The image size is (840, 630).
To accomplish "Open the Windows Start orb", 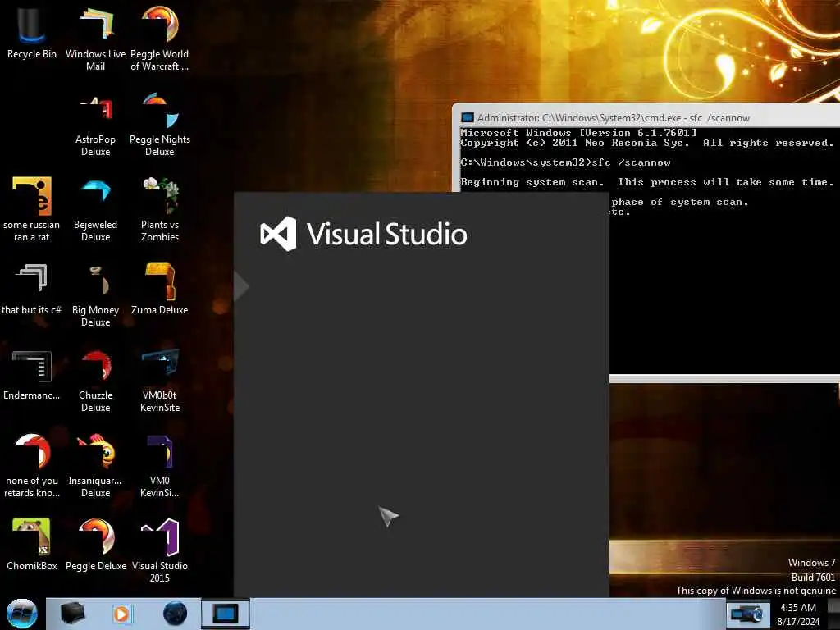I will point(22,614).
